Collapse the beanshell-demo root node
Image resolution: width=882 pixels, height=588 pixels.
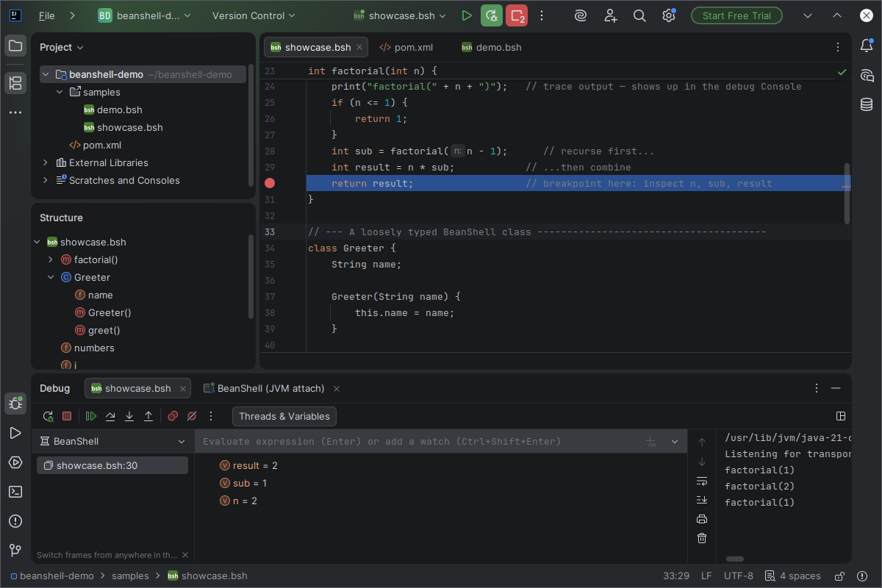46,74
